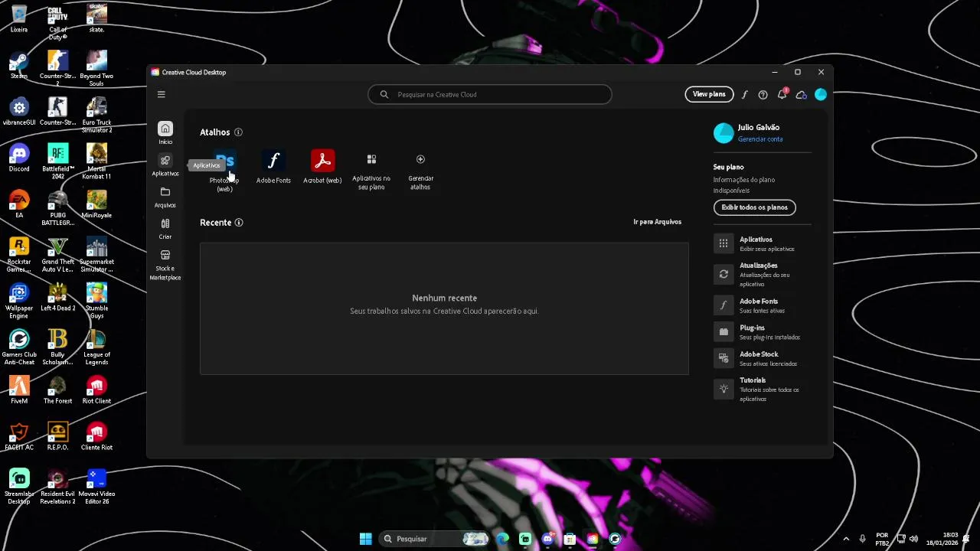Click the Julio Galvão account name
Image resolution: width=980 pixels, height=551 pixels.
[x=759, y=127]
